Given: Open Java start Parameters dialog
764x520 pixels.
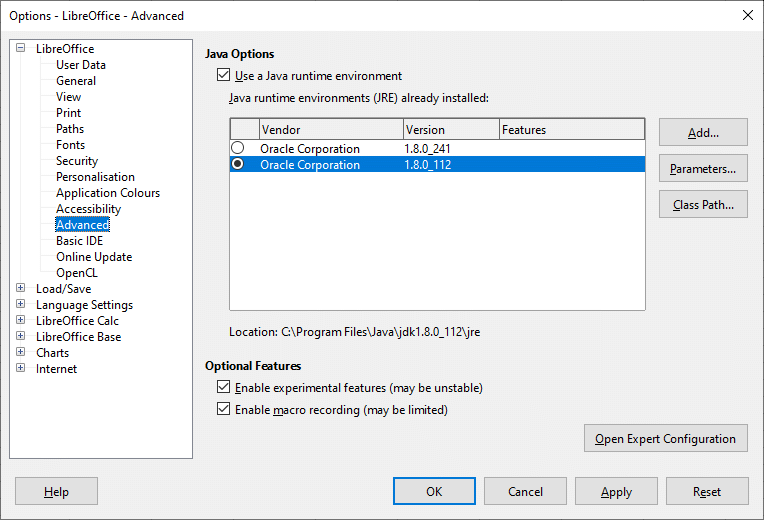Looking at the screenshot, I should pos(703,169).
